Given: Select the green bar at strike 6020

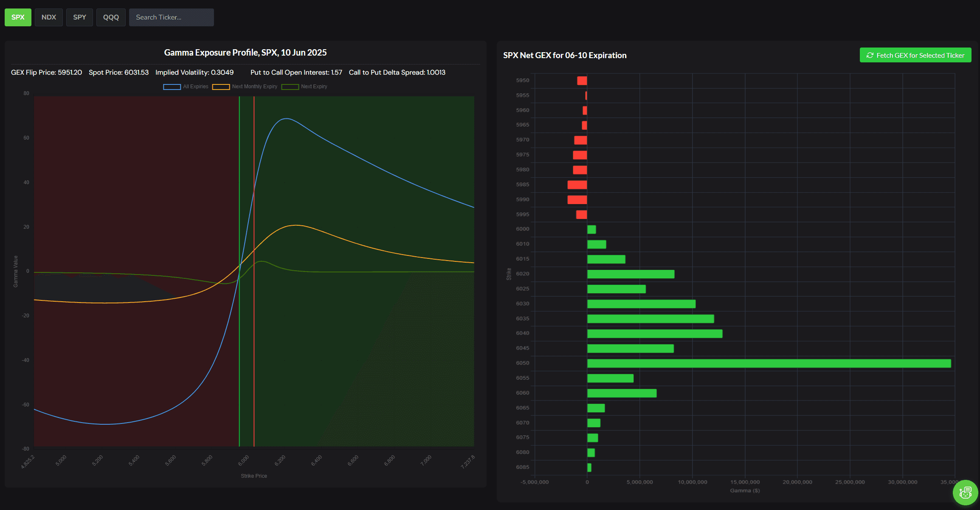Looking at the screenshot, I should click(631, 274).
